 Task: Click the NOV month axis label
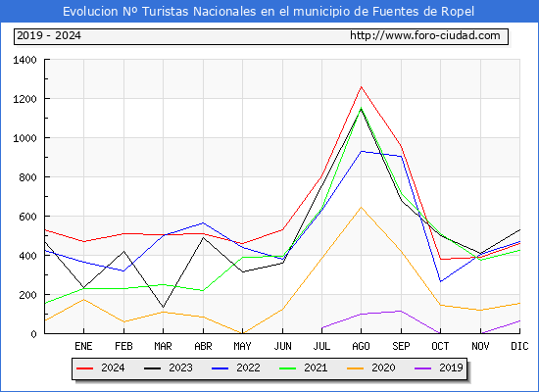(x=480, y=346)
